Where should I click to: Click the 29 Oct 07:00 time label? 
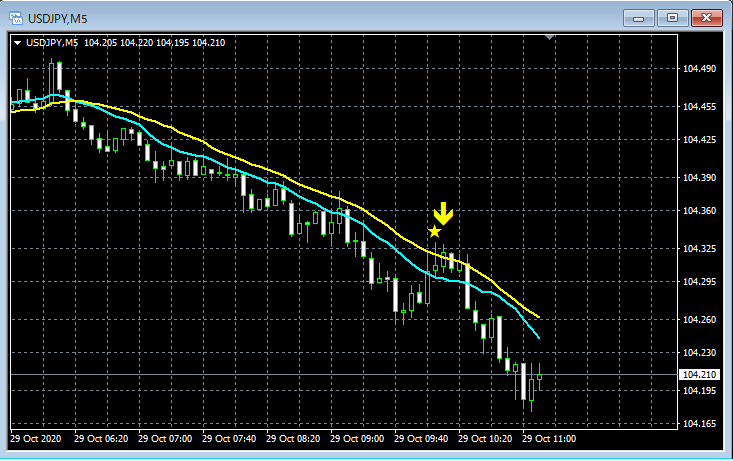[165, 439]
